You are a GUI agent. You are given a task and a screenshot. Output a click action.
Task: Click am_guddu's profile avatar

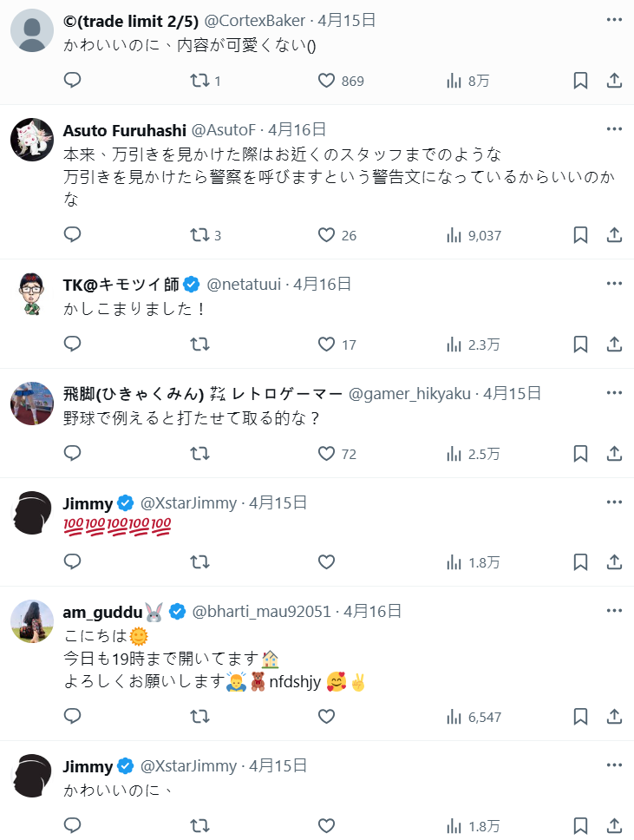pyautogui.click(x=33, y=620)
